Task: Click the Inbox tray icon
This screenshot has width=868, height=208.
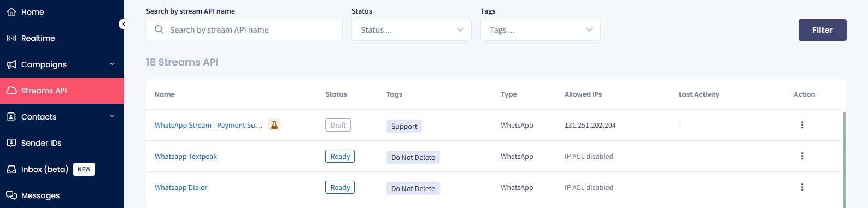Action: 11,169
